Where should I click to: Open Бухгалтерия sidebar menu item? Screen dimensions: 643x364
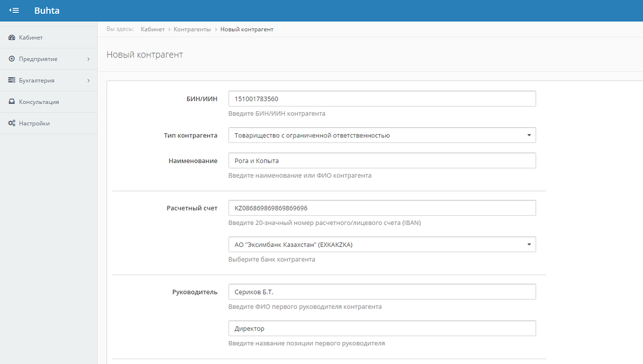(48, 80)
